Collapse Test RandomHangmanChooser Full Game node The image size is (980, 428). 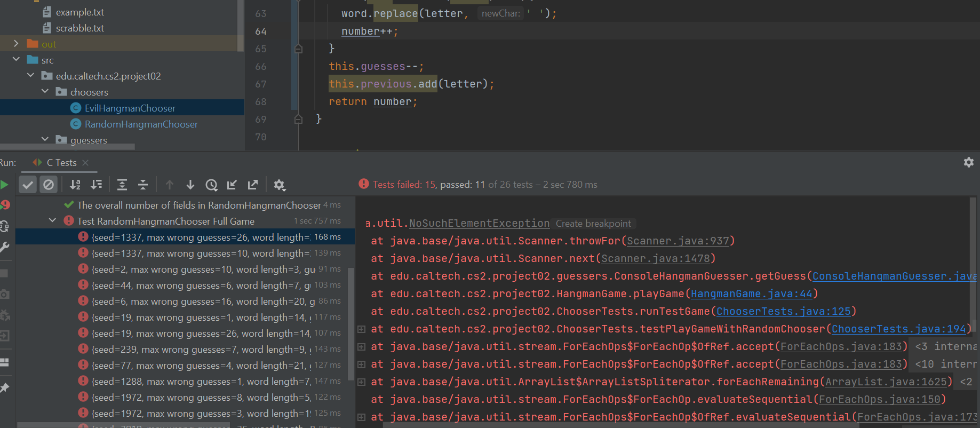[52, 220]
